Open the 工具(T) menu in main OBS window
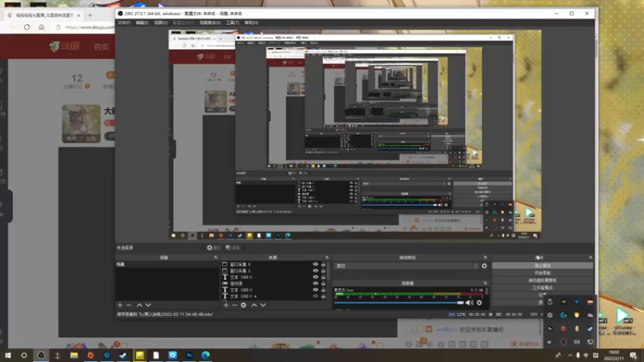This screenshot has width=644, height=362. (233, 23)
